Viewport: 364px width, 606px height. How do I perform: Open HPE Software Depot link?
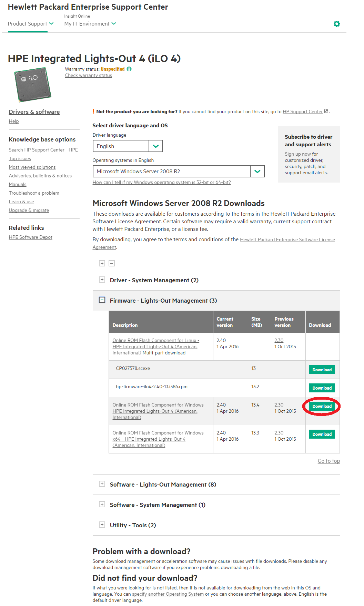tap(31, 237)
